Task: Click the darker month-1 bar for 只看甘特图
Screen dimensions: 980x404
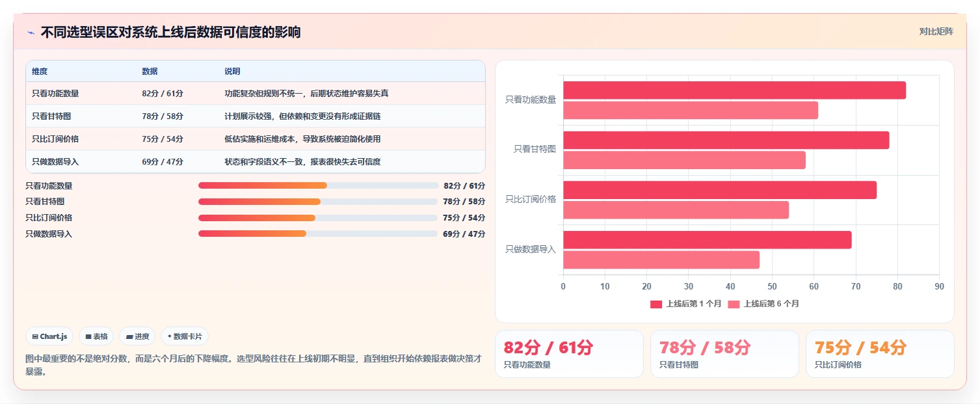Action: tap(726, 140)
